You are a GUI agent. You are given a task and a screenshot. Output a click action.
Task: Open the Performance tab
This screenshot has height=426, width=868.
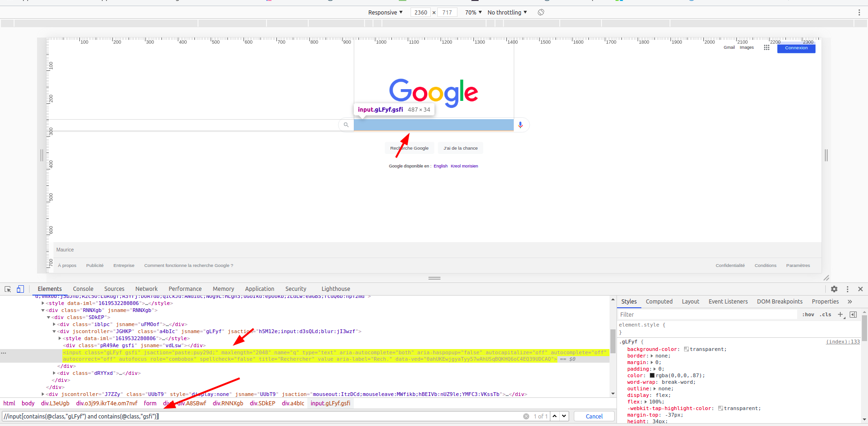(185, 289)
